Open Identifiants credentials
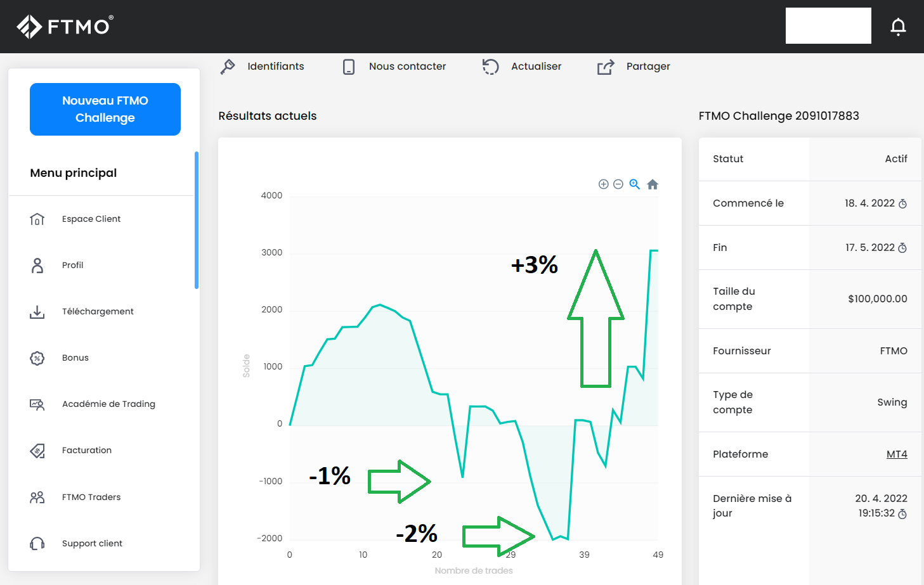The height and width of the screenshot is (585, 924). (263, 67)
